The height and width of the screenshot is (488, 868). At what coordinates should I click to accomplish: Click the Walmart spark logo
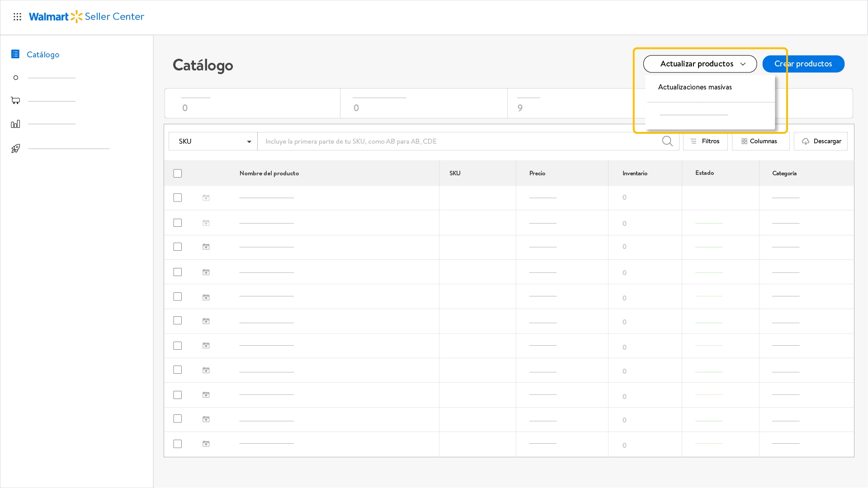[x=76, y=17]
